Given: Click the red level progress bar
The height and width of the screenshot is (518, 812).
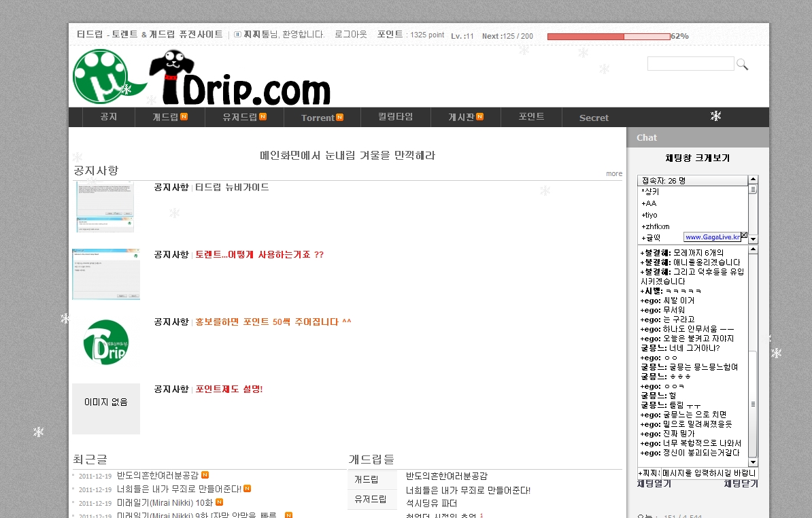Looking at the screenshot, I should [x=609, y=36].
